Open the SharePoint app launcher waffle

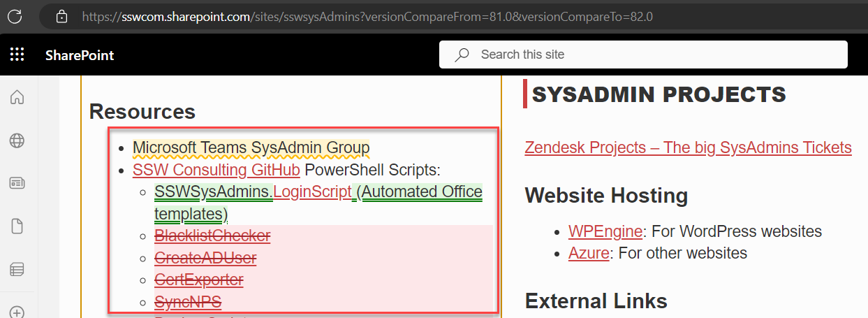[17, 55]
